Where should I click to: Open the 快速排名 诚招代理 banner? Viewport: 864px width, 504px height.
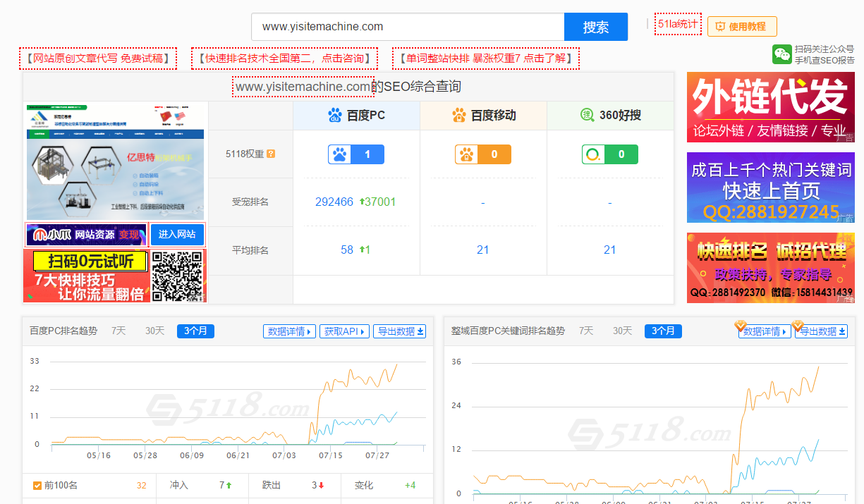coord(771,268)
